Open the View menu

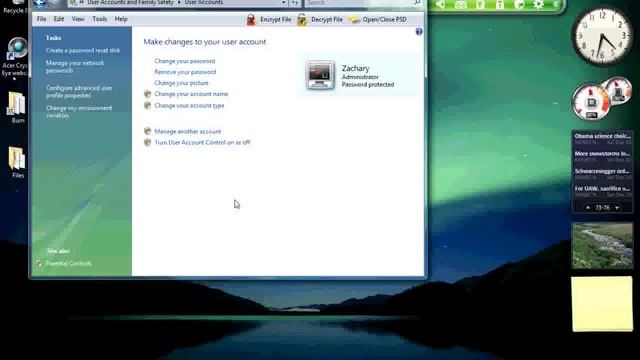tap(78, 19)
